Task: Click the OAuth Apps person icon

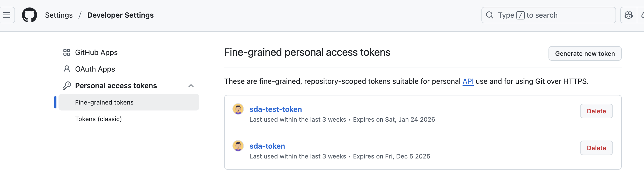Action: pyautogui.click(x=67, y=69)
